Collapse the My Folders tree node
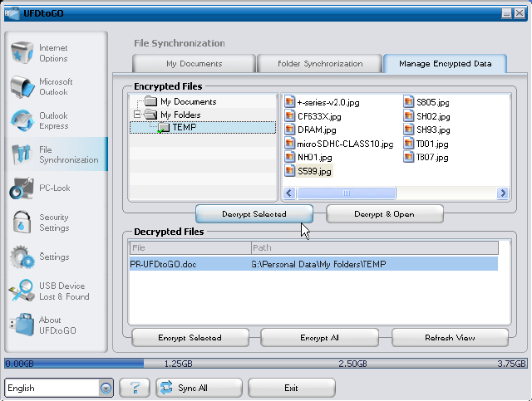This screenshot has width=532, height=401. [137, 115]
